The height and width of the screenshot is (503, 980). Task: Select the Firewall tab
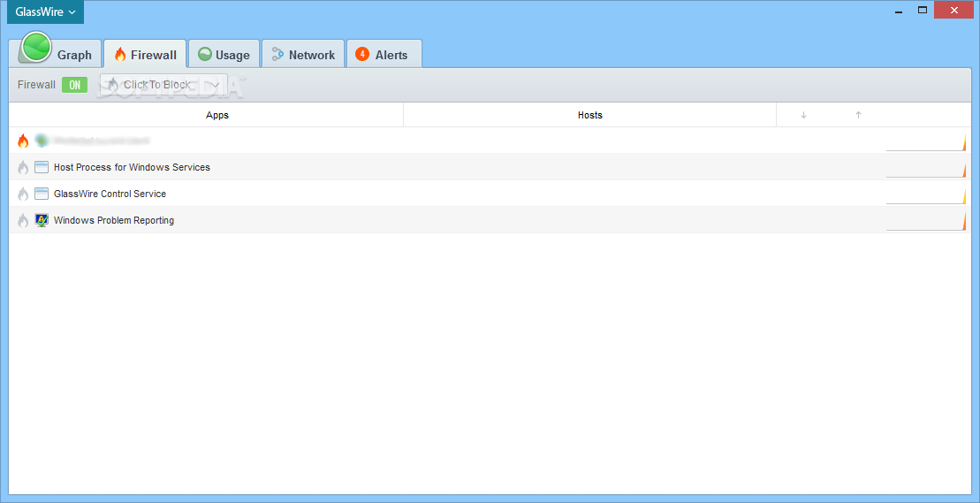pos(145,54)
